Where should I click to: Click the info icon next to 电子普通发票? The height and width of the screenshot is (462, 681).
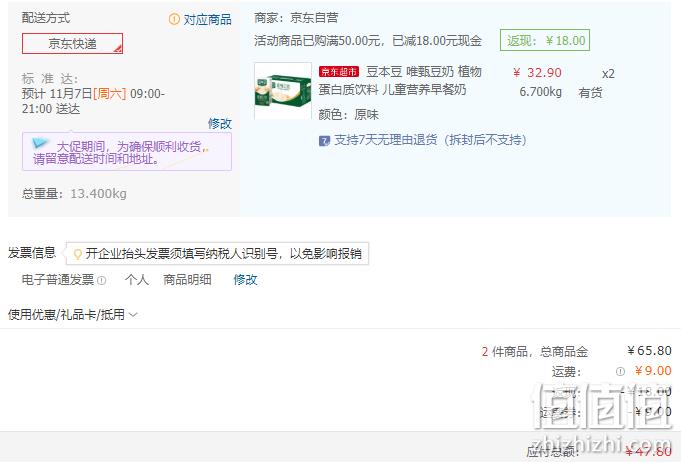(102, 280)
